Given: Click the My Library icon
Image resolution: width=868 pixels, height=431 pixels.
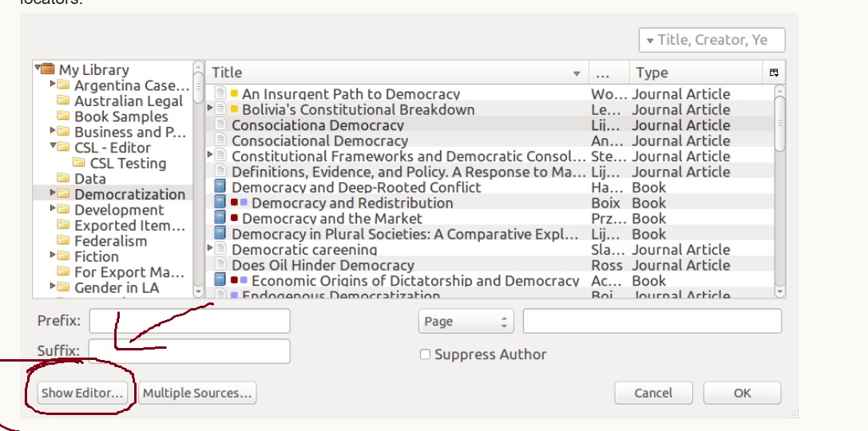Looking at the screenshot, I should 48,69.
